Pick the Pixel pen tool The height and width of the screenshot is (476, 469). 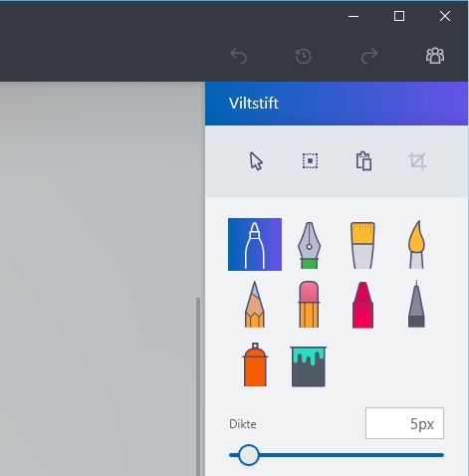click(x=416, y=304)
